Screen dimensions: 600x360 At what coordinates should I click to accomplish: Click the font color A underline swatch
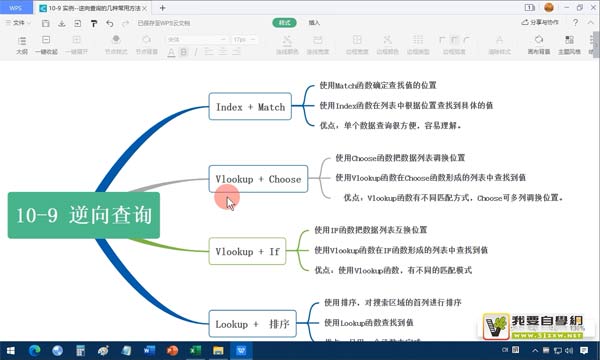[x=171, y=52]
